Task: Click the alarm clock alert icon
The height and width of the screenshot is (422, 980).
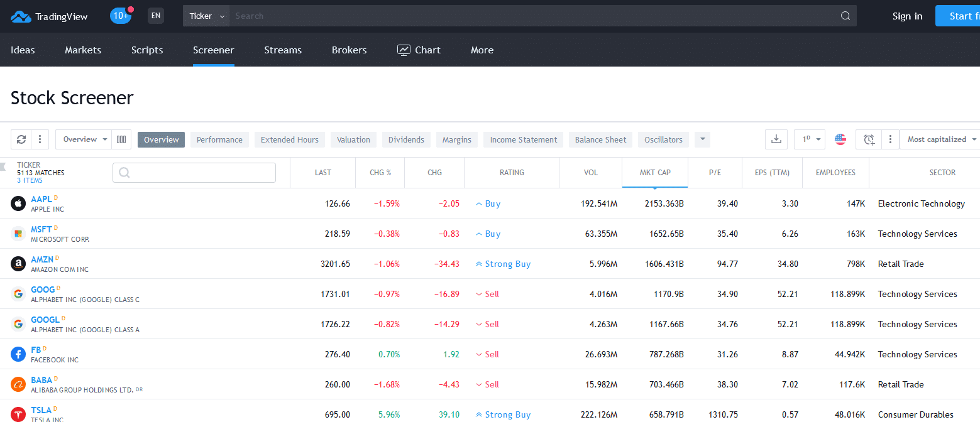Action: [x=869, y=139]
